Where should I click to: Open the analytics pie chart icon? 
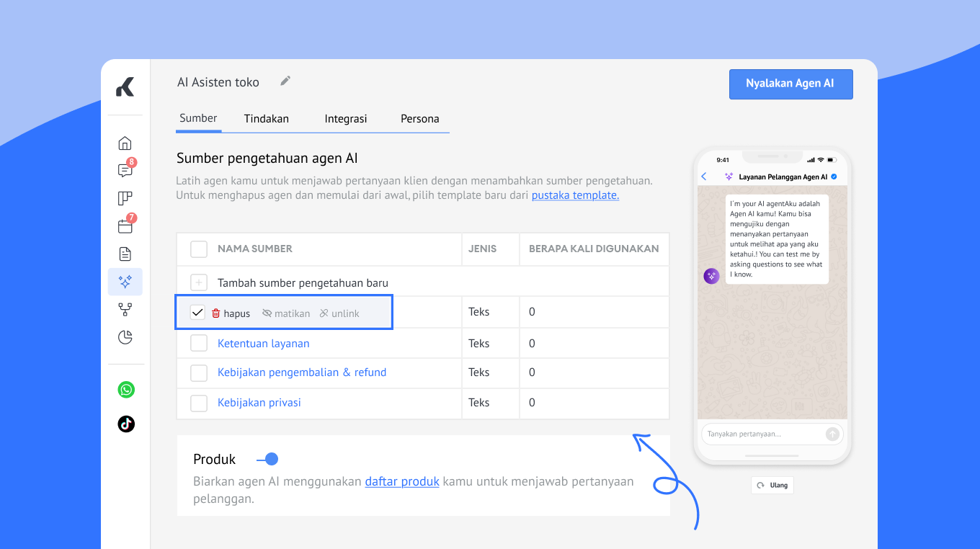125,337
